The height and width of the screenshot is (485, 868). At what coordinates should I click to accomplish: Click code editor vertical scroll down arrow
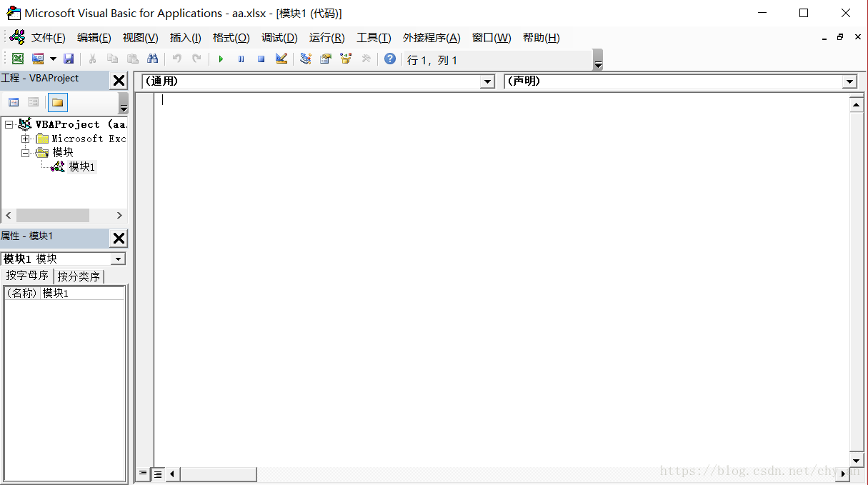coord(857,459)
